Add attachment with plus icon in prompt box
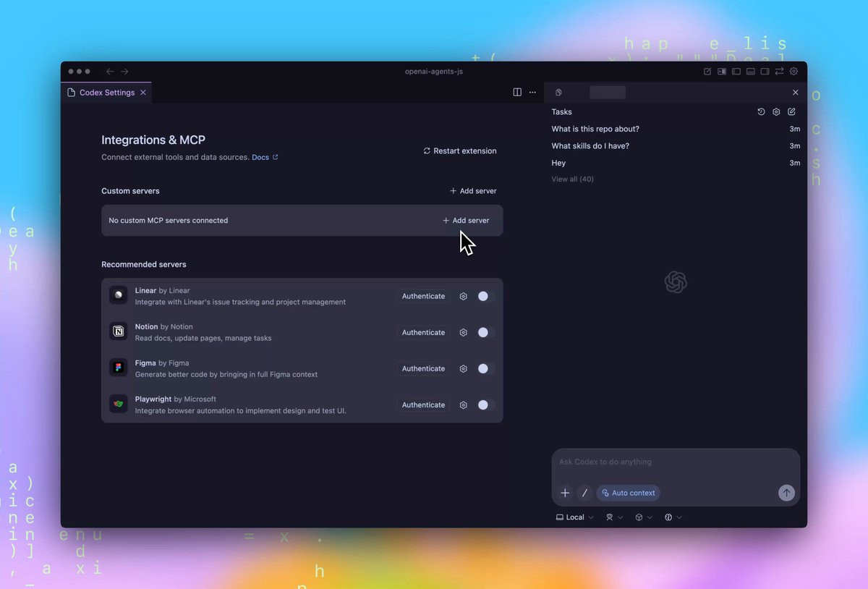This screenshot has width=868, height=589. (x=565, y=493)
